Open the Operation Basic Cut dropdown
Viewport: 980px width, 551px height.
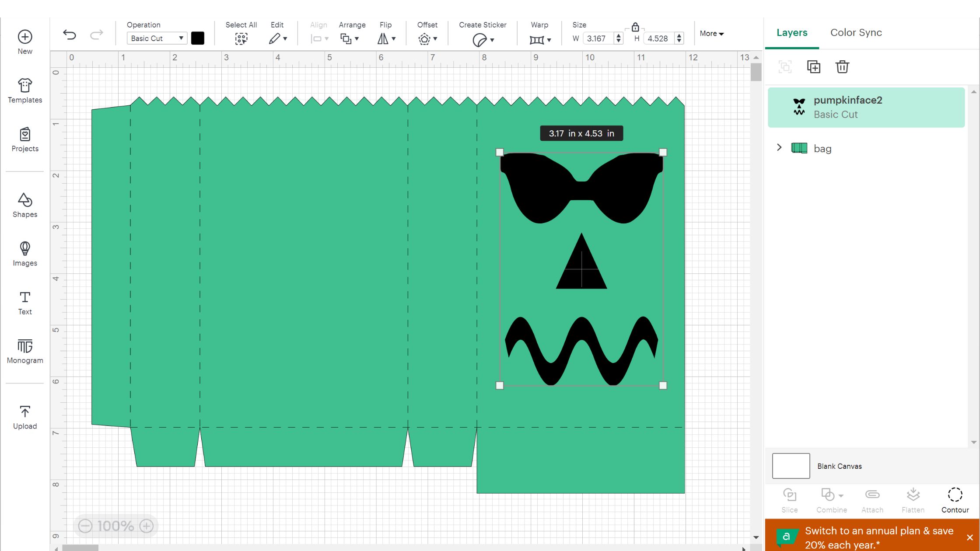pyautogui.click(x=157, y=38)
